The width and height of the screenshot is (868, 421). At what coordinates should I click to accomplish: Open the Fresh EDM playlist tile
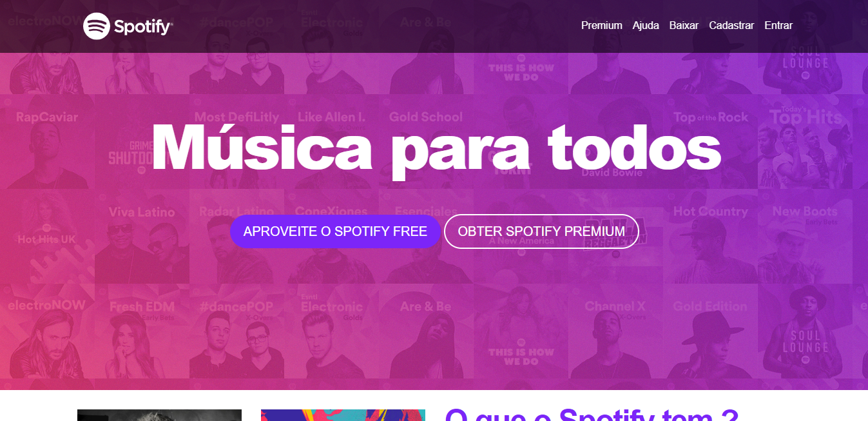pyautogui.click(x=142, y=331)
